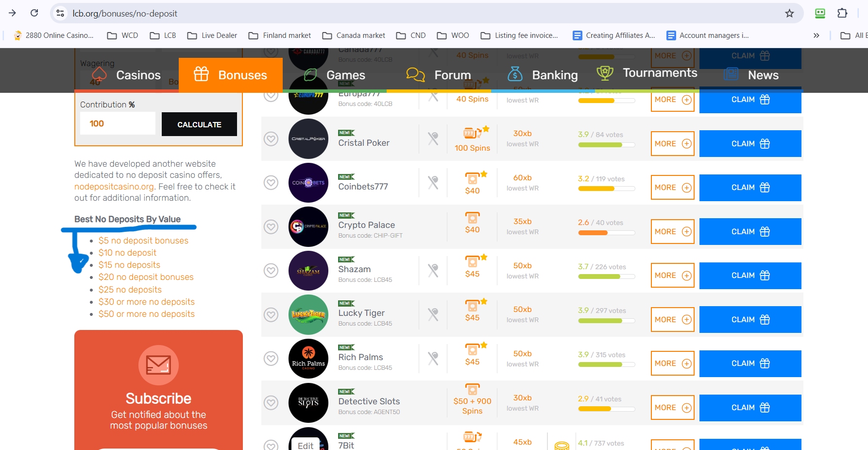Reload the page using the refresh icon
868x450 pixels.
34,13
